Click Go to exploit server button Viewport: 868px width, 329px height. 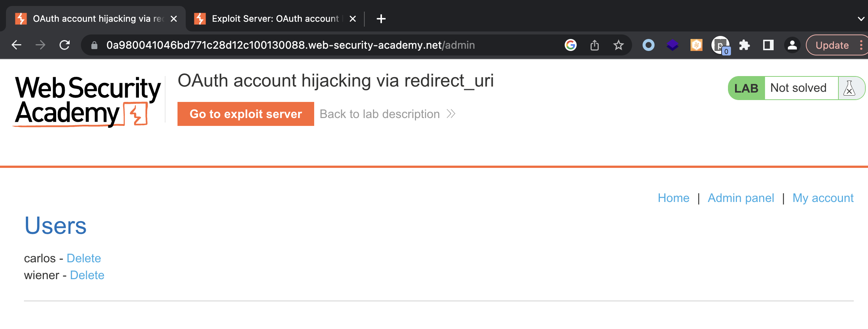246,114
